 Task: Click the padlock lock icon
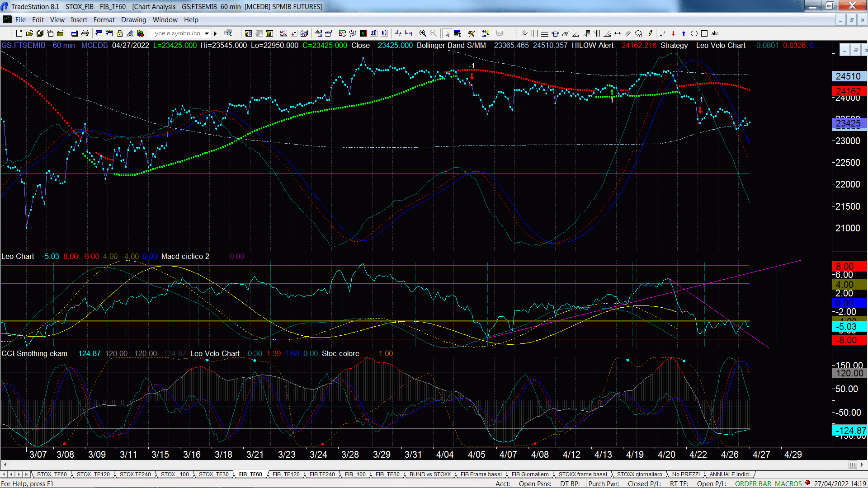click(x=120, y=33)
